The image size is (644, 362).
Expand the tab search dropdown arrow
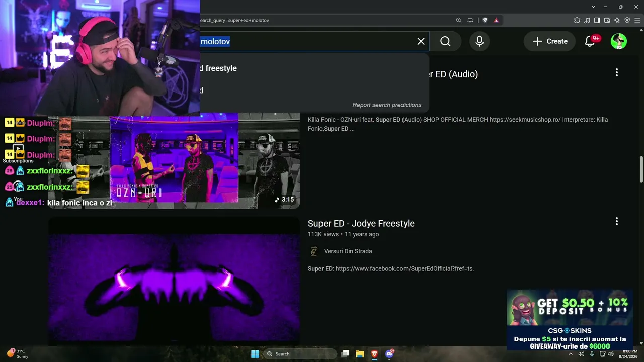coord(594,7)
